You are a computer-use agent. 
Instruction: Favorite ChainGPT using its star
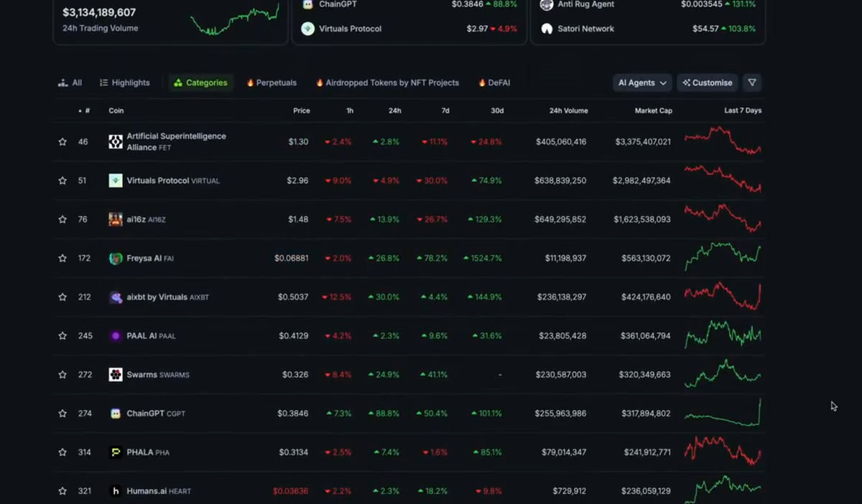(62, 414)
